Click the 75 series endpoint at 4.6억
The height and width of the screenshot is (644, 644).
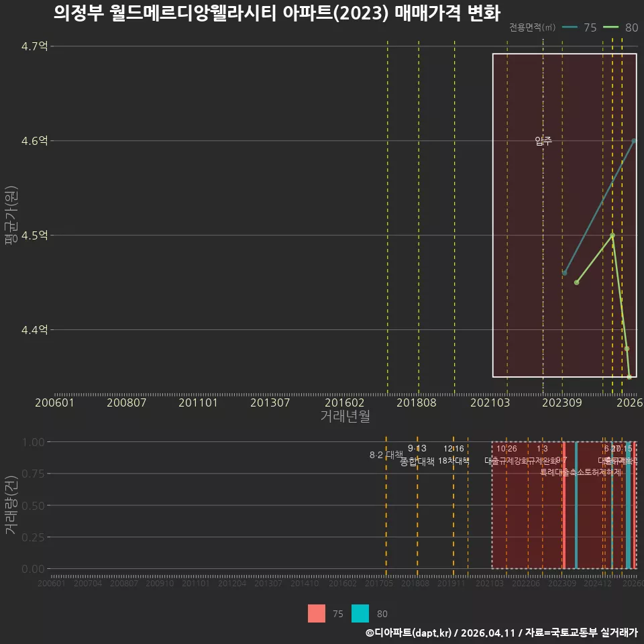click(634, 141)
